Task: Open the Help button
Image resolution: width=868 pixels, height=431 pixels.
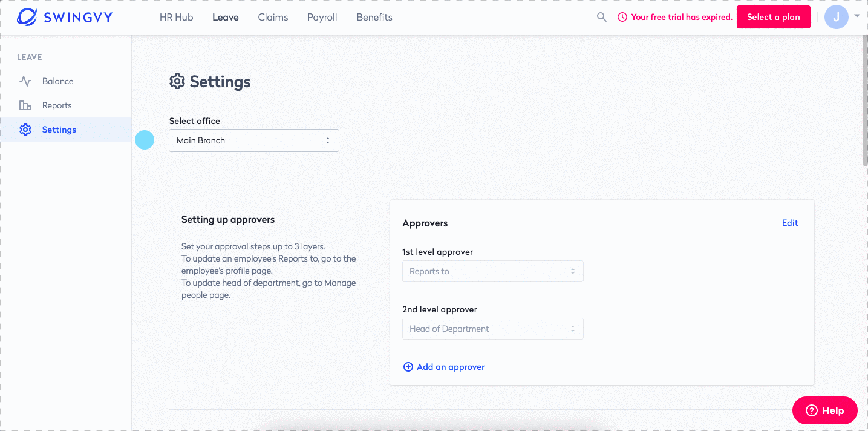Action: tap(825, 410)
